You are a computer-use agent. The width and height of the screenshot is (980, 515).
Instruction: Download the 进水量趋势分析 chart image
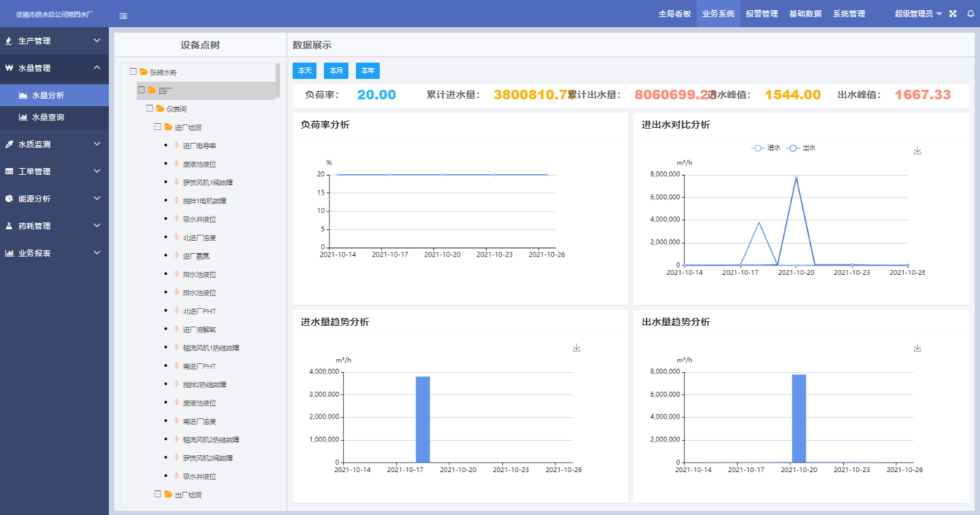[576, 348]
